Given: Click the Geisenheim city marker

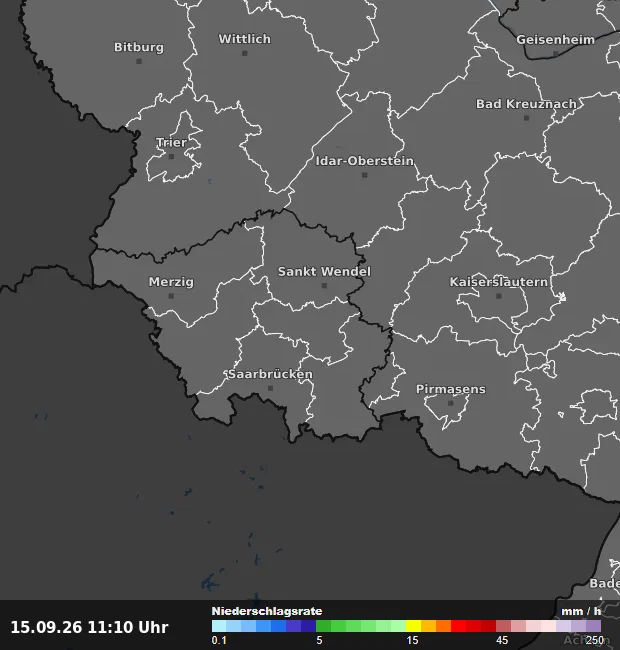Looking at the screenshot, I should coord(556,53).
